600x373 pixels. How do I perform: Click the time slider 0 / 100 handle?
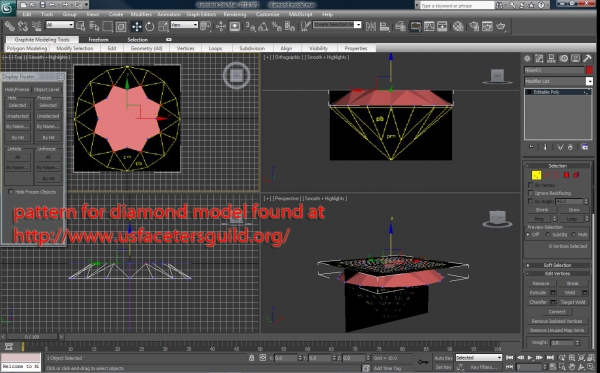click(32, 337)
